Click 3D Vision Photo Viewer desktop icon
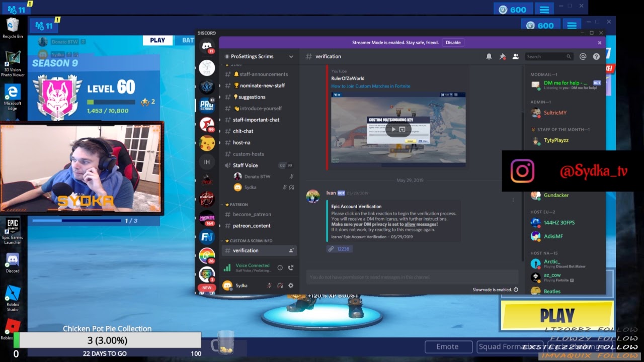The height and width of the screenshot is (362, 644). [x=13, y=64]
